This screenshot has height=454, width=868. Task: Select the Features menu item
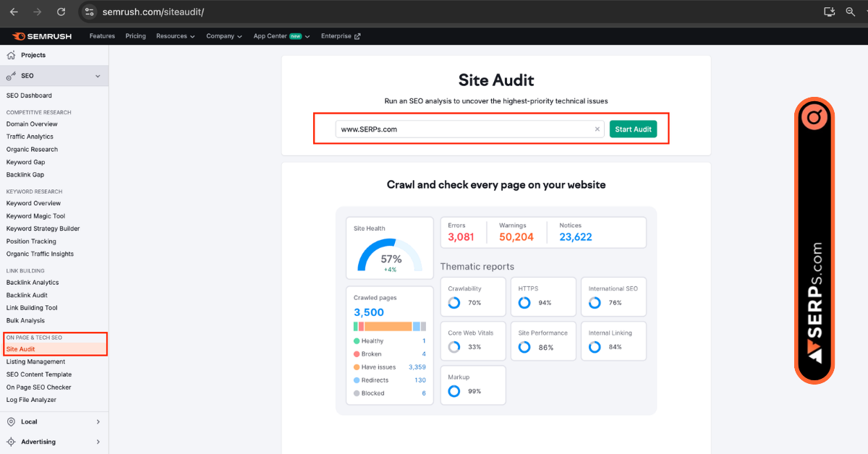(101, 35)
